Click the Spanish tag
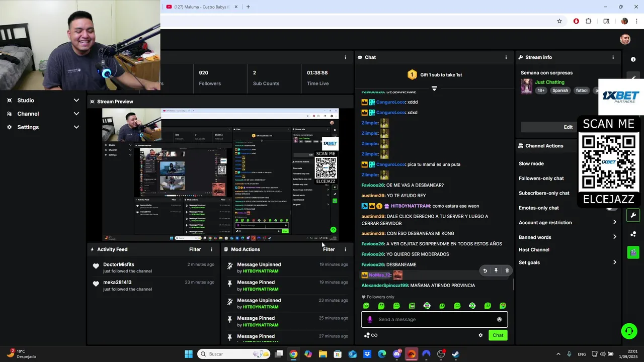The image size is (644, 362). coord(560,90)
